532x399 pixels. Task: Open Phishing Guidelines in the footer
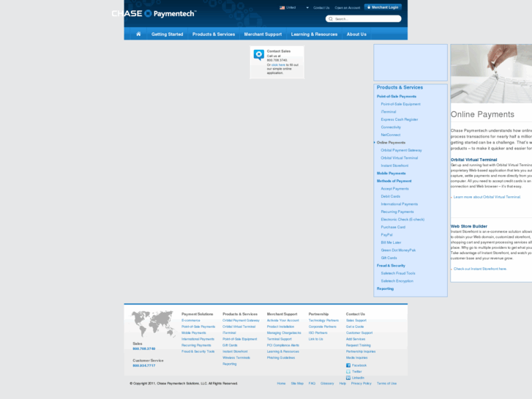281,358
